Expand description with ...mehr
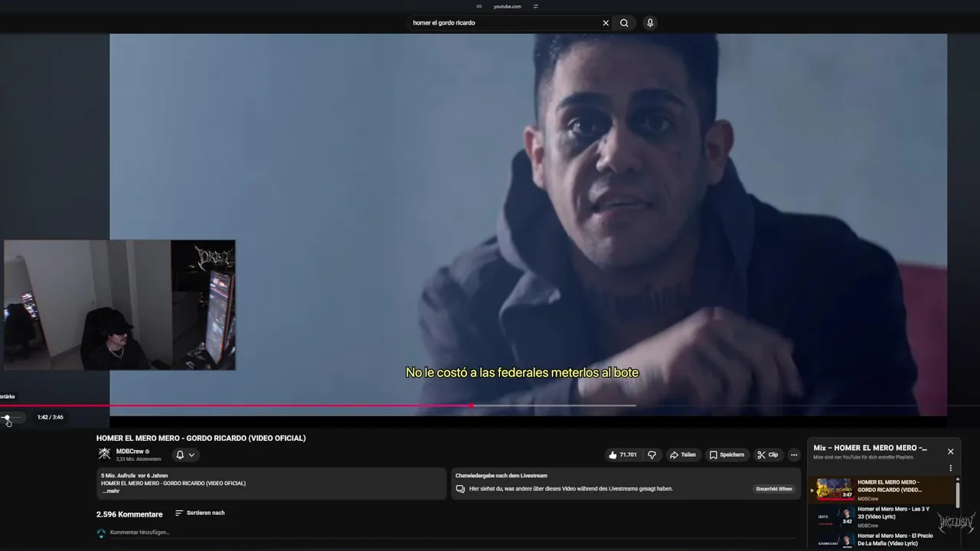Screen dimensions: 980x551 tap(110, 491)
